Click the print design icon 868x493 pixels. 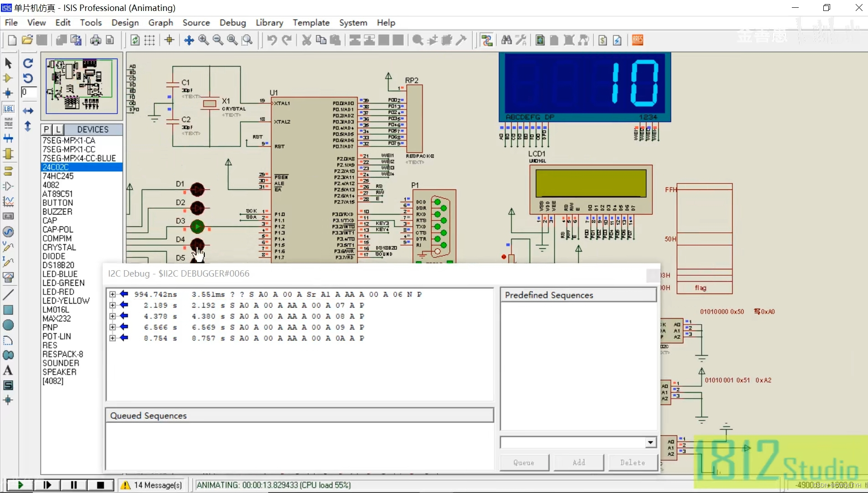tap(96, 40)
